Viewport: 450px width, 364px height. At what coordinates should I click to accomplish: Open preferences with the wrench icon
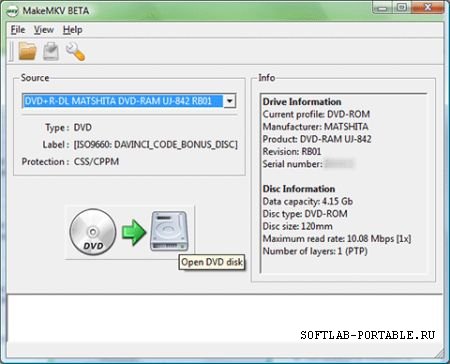[75, 52]
